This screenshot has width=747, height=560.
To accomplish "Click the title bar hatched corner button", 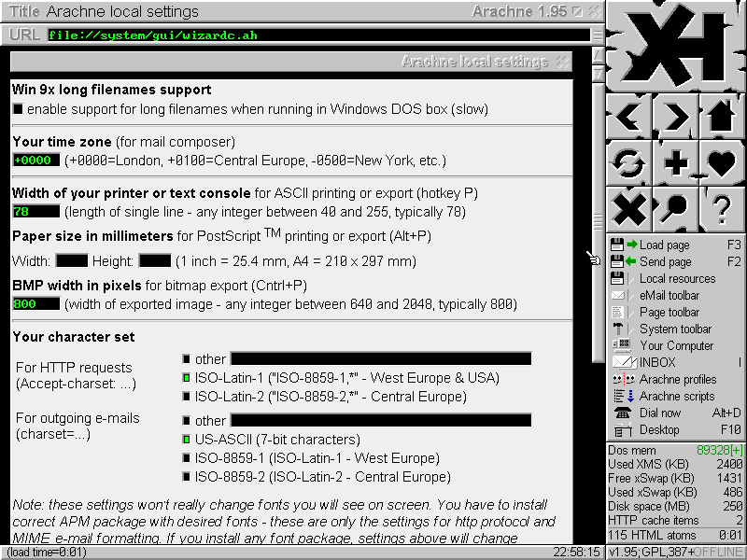I will 595,11.
